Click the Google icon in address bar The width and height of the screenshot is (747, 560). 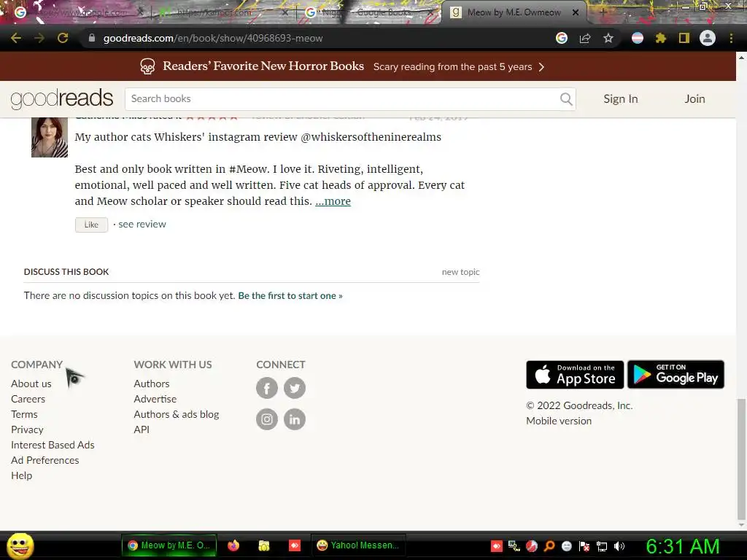point(562,38)
